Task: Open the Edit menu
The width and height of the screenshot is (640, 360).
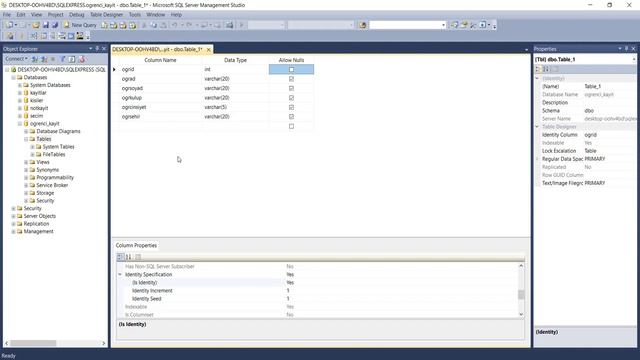Action: tap(21, 15)
